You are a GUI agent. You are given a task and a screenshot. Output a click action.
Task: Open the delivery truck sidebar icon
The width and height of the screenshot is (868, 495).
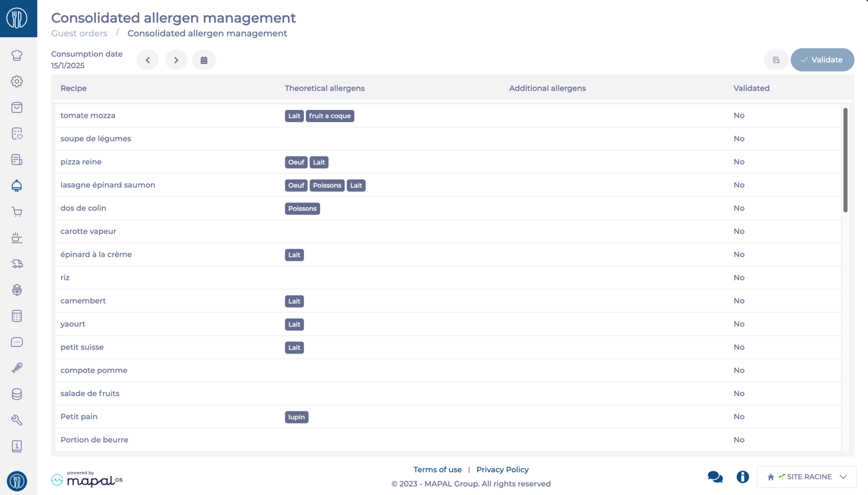(x=17, y=264)
